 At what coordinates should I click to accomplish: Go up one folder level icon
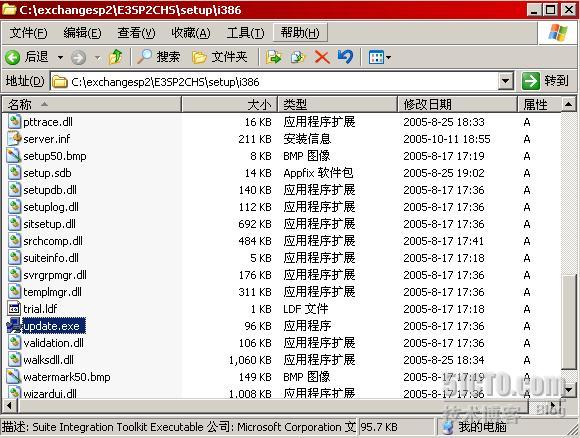coord(115,57)
